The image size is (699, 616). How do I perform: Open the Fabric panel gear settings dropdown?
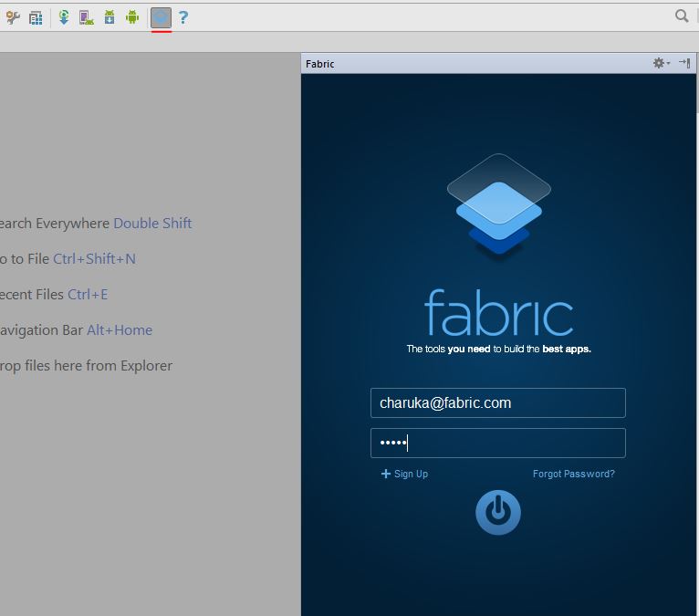[x=661, y=63]
